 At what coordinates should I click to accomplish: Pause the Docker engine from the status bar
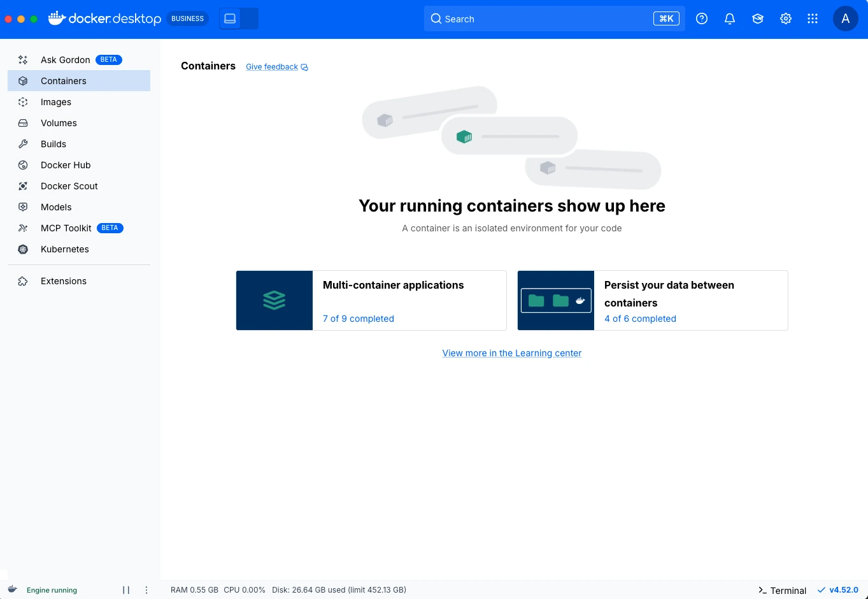coord(125,589)
